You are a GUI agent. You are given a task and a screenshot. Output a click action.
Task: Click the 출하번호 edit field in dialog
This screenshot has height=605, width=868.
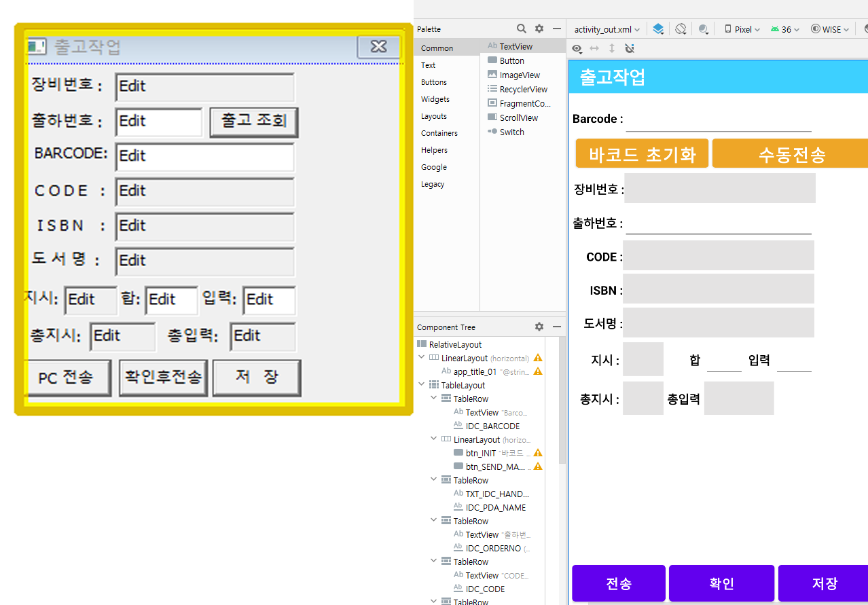click(159, 122)
